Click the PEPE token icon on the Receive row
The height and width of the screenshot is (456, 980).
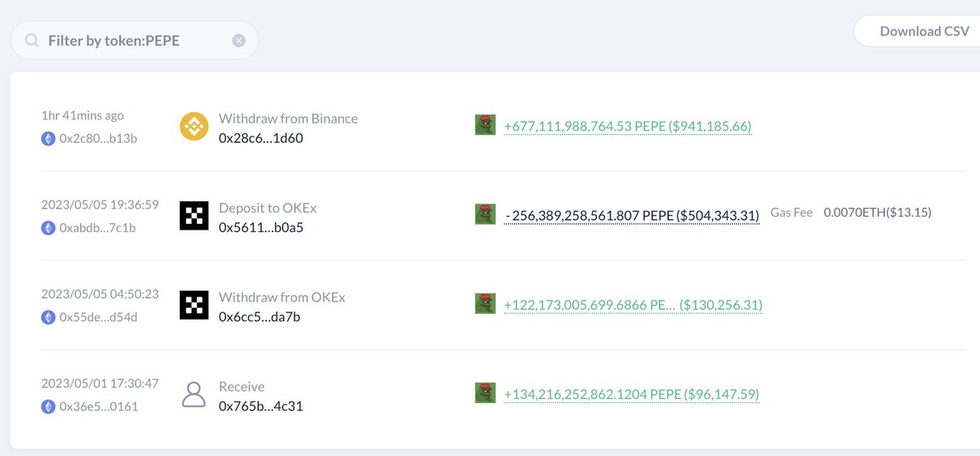pyautogui.click(x=485, y=393)
